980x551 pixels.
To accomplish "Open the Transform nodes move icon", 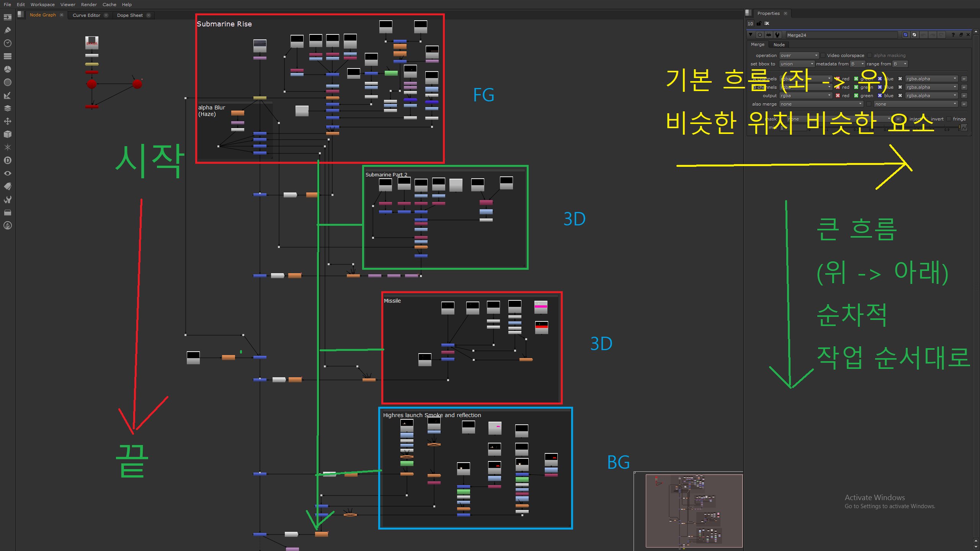I will point(7,121).
